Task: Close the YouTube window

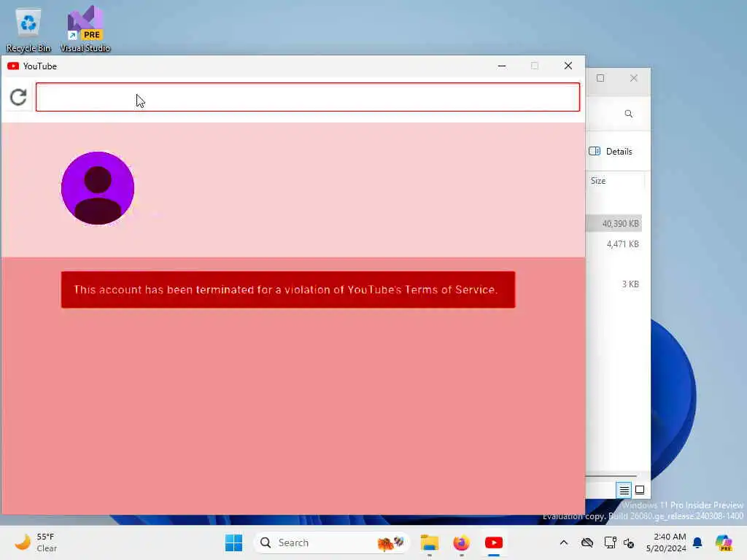Action: click(x=568, y=66)
